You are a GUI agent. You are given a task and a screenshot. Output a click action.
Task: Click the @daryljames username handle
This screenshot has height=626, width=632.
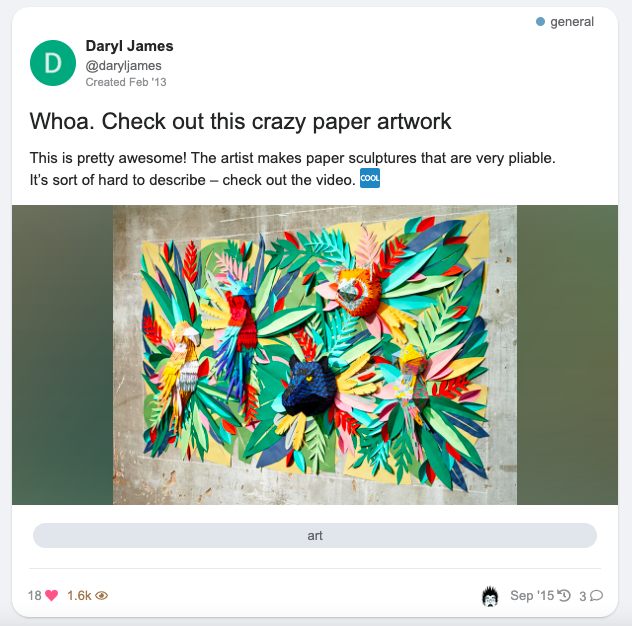(123, 65)
